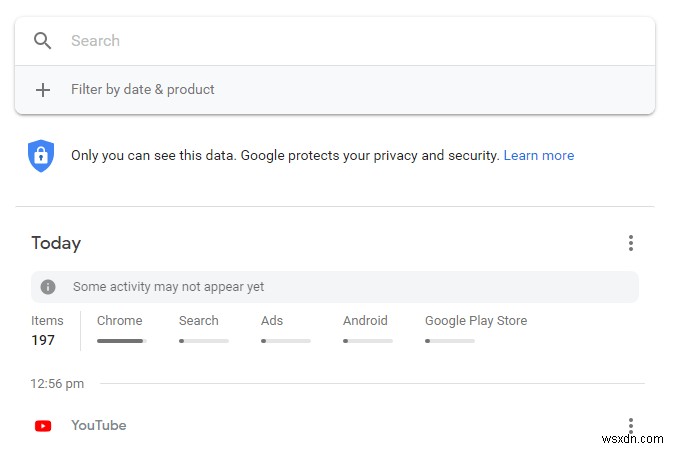Viewport: 675px width, 449px height.
Task: Open the Learn more link
Action: 539,155
